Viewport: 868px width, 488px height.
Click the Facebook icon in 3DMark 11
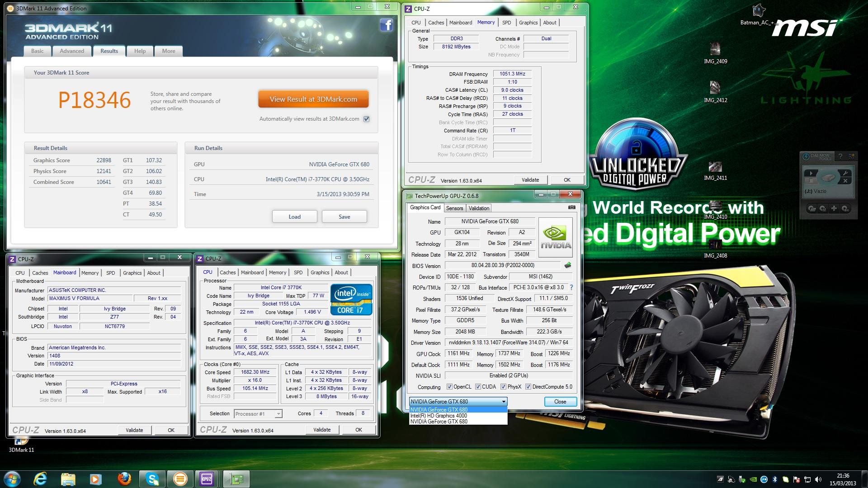click(x=386, y=24)
